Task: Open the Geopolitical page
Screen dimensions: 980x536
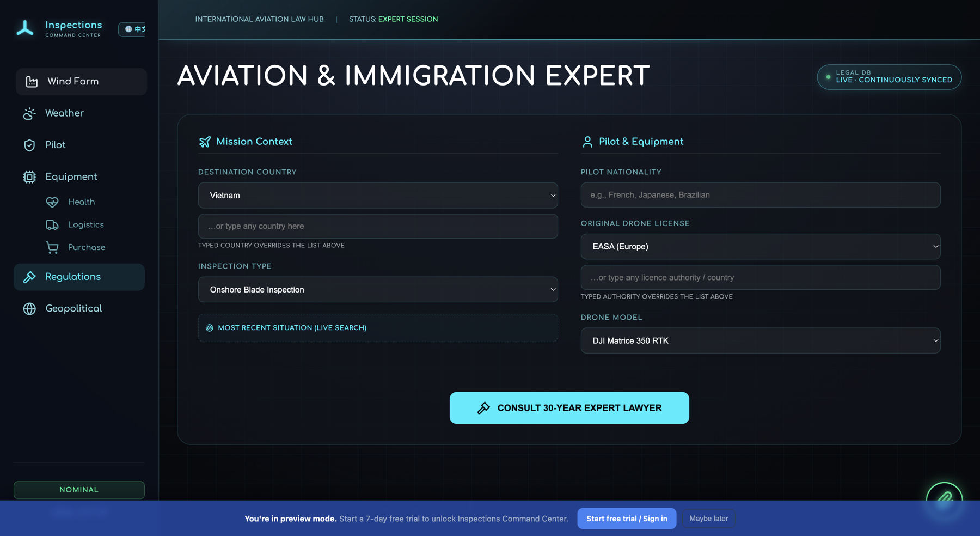Action: point(80,308)
